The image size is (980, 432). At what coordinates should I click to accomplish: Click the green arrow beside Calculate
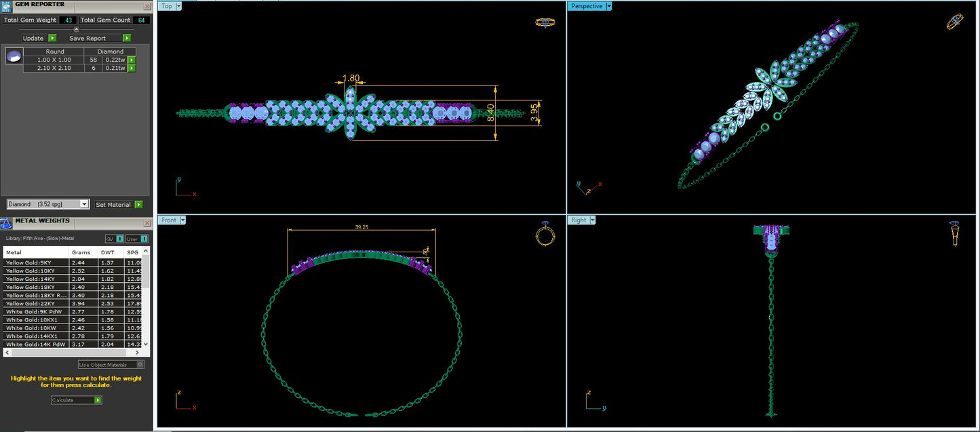[x=98, y=400]
